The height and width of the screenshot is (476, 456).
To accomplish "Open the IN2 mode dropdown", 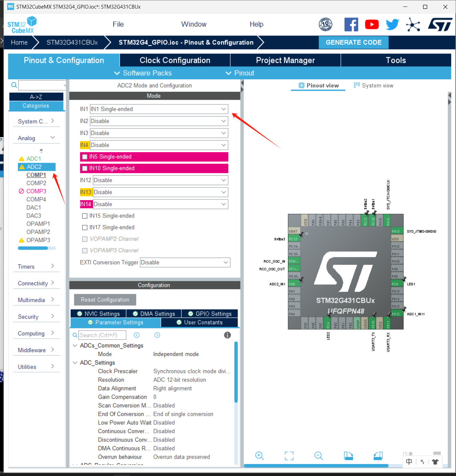I will click(x=159, y=121).
